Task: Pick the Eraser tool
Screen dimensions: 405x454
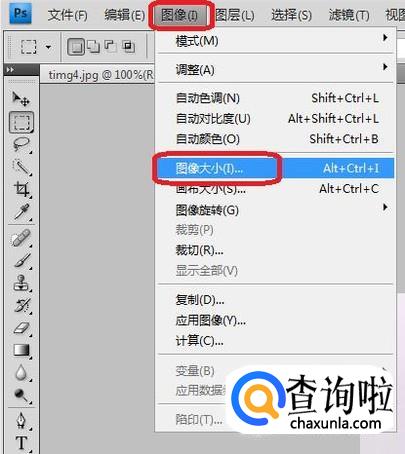Action: pos(21,328)
